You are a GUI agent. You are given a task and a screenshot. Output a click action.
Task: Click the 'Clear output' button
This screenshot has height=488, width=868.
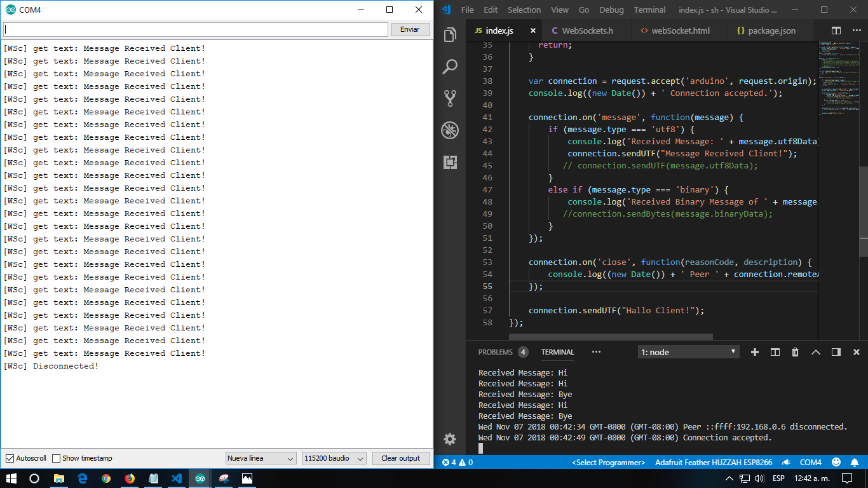click(401, 457)
